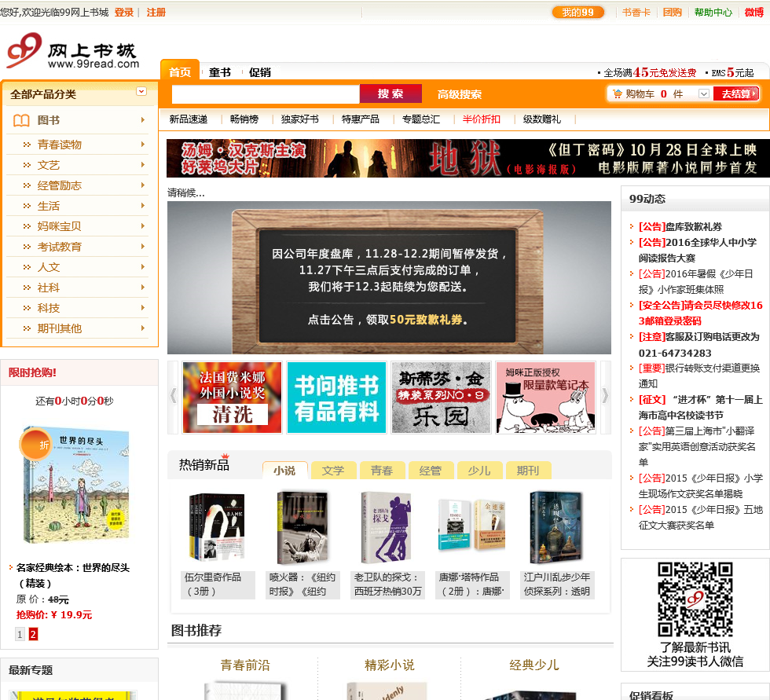Open the 法国费米娜外国小说奖 清洗 promo tile
The image size is (770, 700).
(x=233, y=397)
